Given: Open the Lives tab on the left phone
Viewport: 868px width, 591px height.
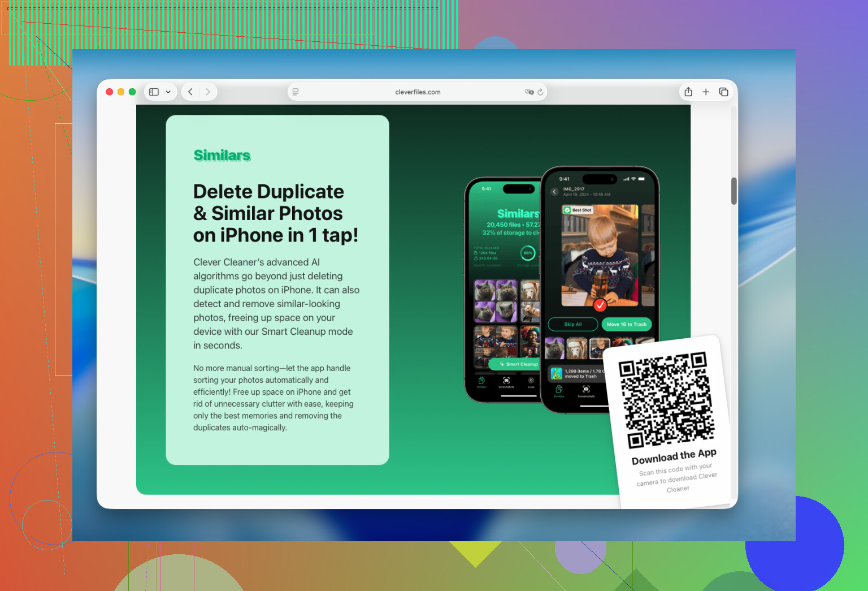Looking at the screenshot, I should (531, 382).
